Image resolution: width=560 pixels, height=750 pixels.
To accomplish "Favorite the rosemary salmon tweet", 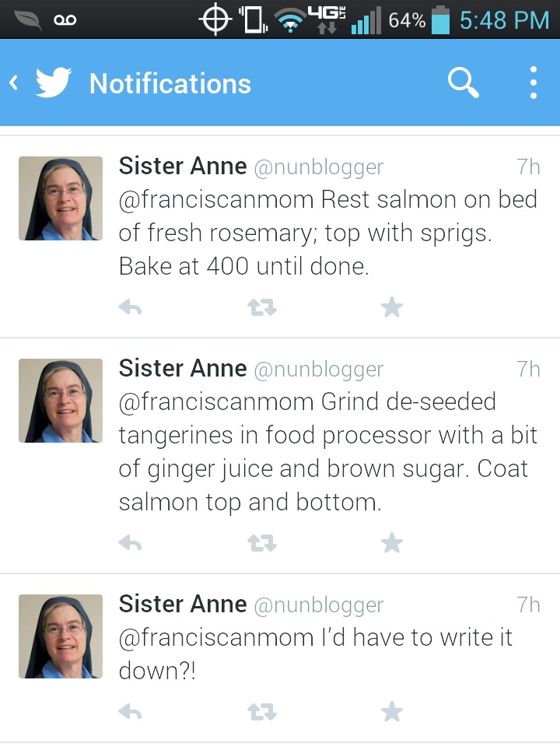I will coord(392,308).
